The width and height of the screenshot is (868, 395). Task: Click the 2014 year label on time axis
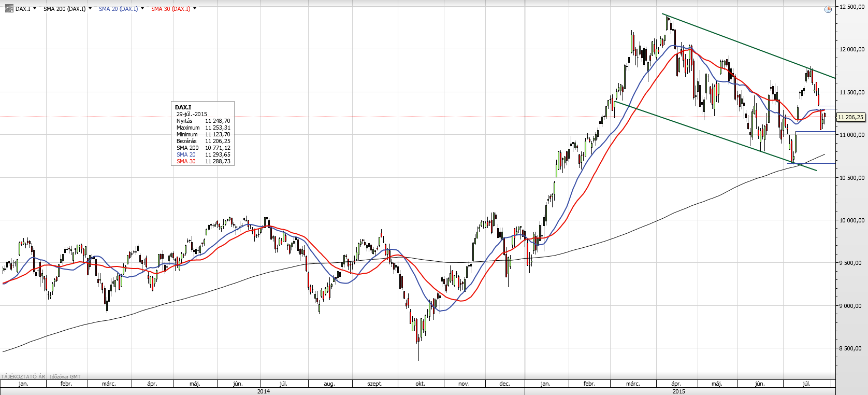tap(264, 391)
